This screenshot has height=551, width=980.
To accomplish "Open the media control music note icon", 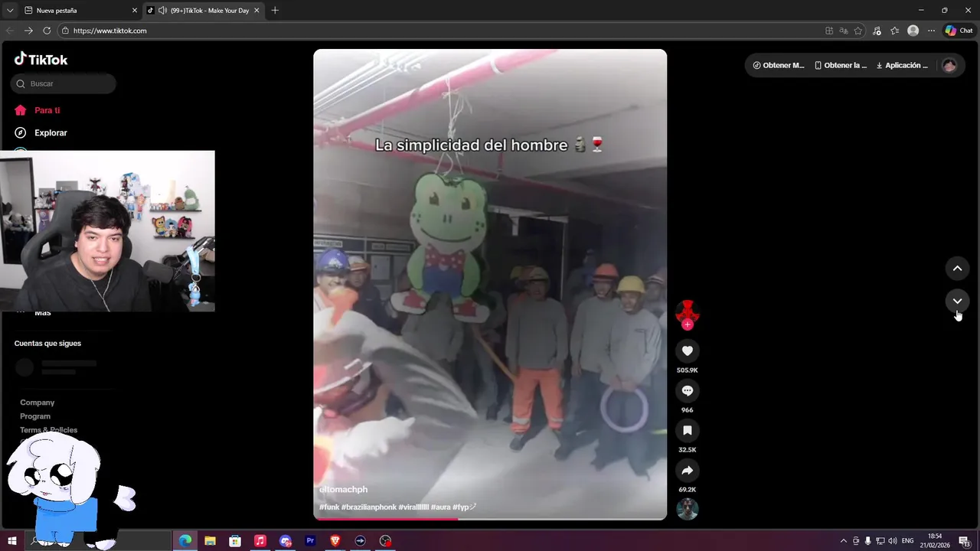I will [877, 31].
